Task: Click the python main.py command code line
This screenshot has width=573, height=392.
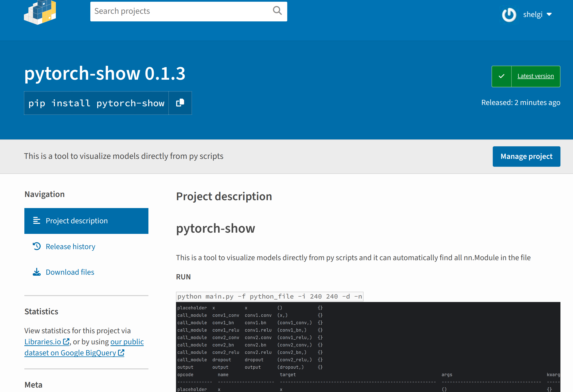Action: (x=270, y=296)
